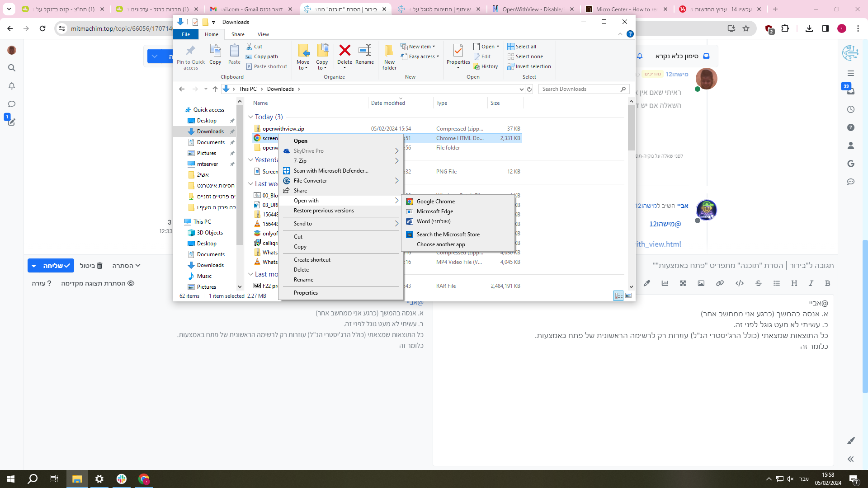Click Restore previous versions
This screenshot has height=488, width=868.
[341, 211]
